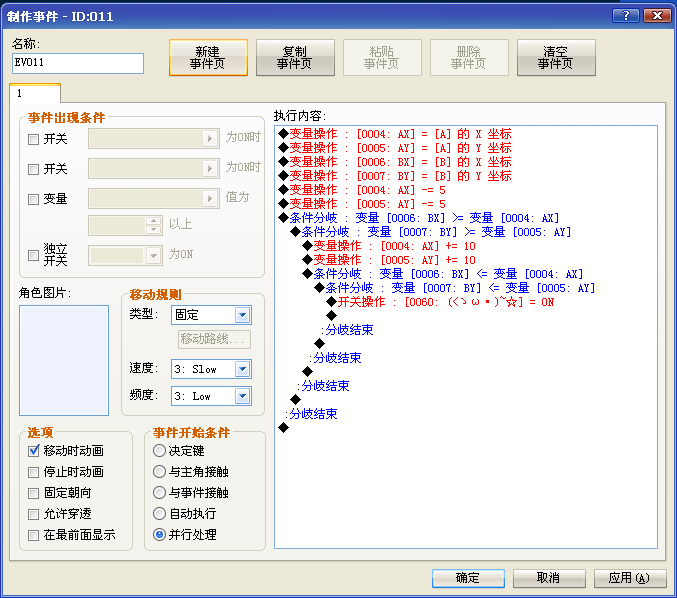Select command line [0006: BX] = [B] 的 X 坐标

click(x=395, y=162)
